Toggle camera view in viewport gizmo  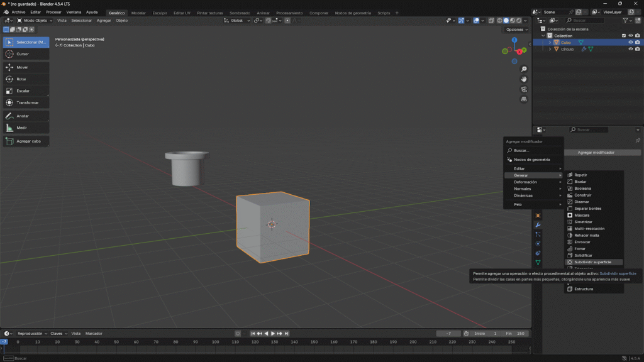click(x=524, y=89)
